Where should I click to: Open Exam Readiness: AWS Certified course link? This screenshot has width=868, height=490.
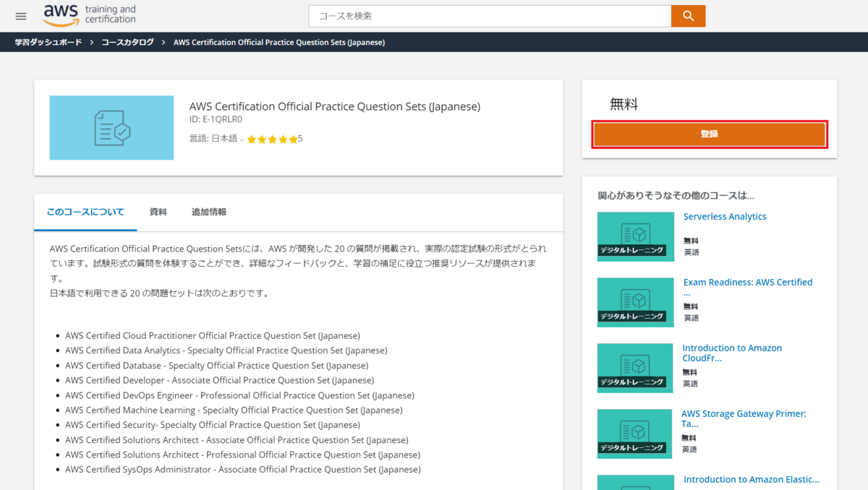pyautogui.click(x=748, y=288)
